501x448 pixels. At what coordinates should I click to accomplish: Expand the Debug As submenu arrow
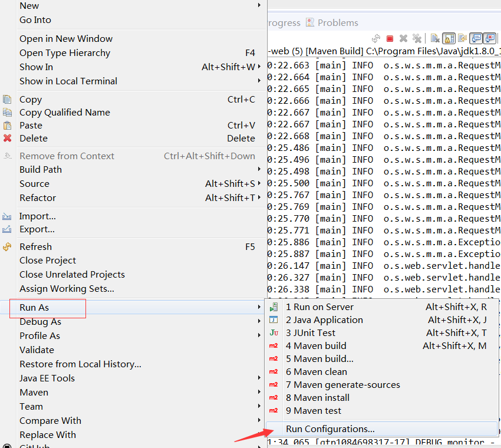click(259, 321)
